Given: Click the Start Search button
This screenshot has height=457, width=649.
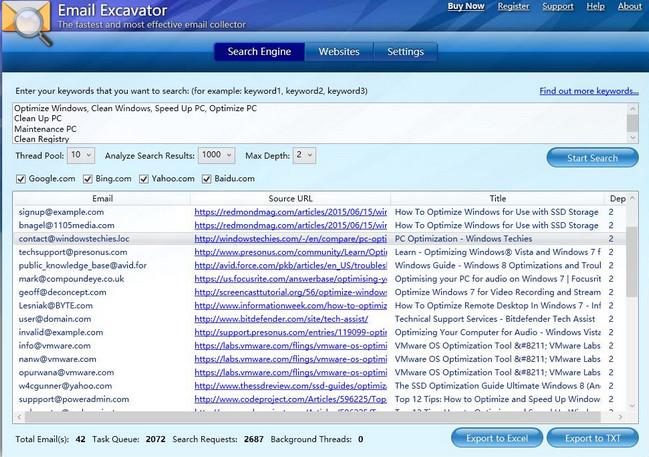Looking at the screenshot, I should pos(592,158).
